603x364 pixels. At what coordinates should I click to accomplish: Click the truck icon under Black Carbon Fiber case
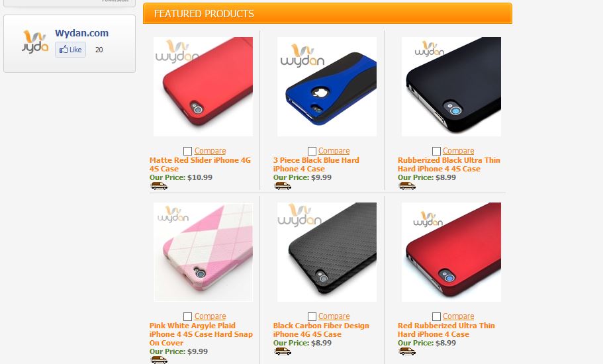[x=283, y=351]
